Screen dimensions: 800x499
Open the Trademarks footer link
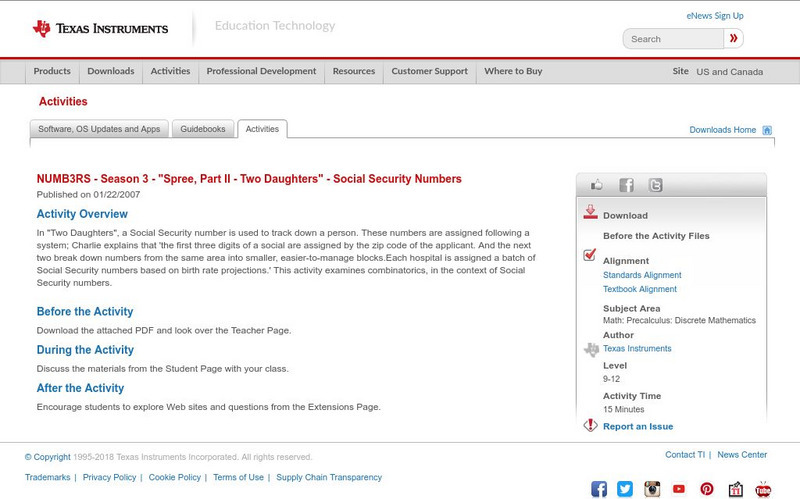[x=47, y=477]
